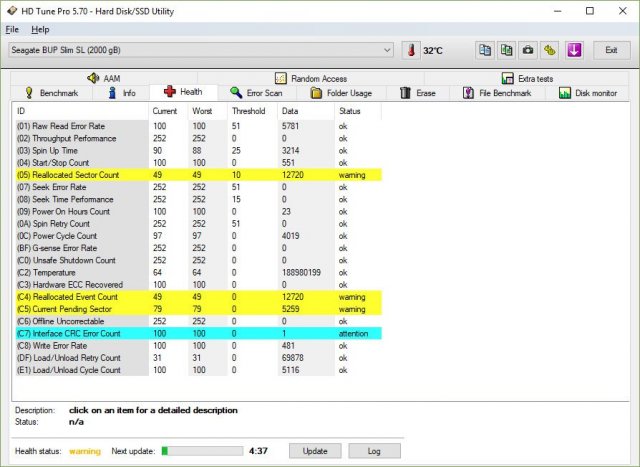
Task: Click the copy text to clipboard icon
Action: (x=484, y=50)
